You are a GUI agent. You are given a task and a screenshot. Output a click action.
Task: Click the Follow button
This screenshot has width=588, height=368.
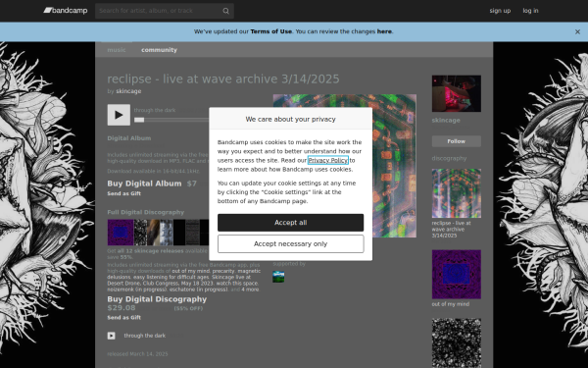(x=457, y=141)
